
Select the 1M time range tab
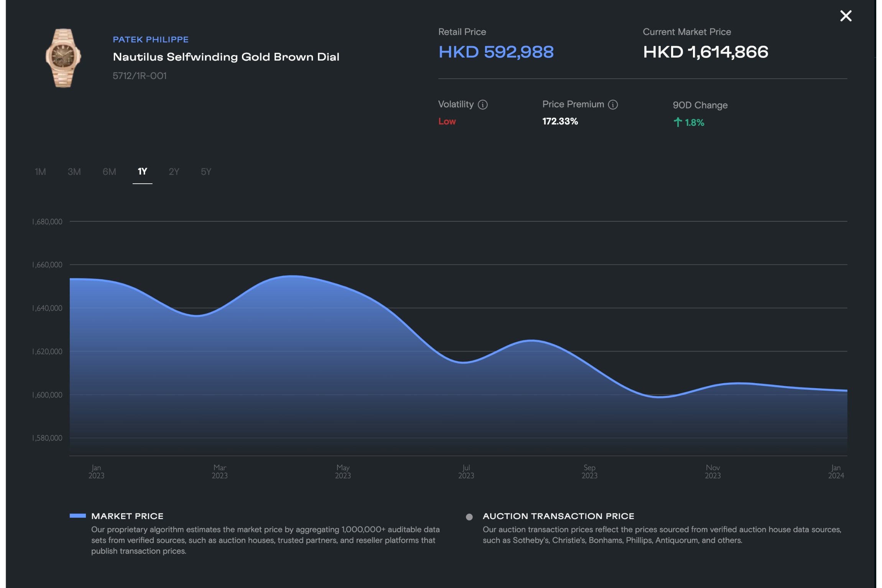[40, 171]
